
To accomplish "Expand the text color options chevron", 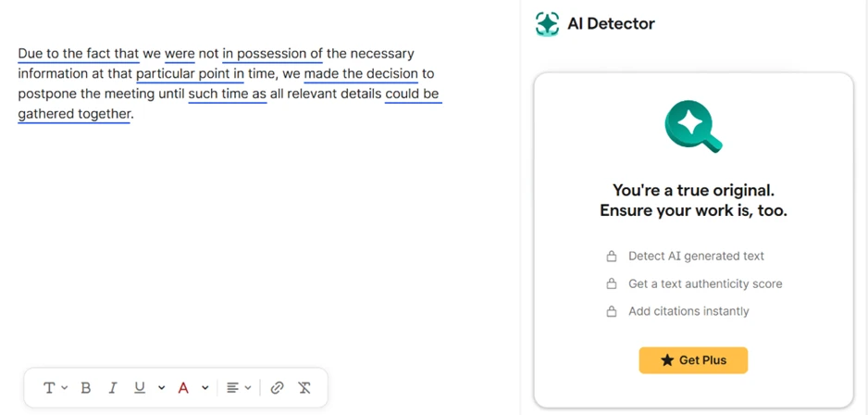I will coord(205,388).
